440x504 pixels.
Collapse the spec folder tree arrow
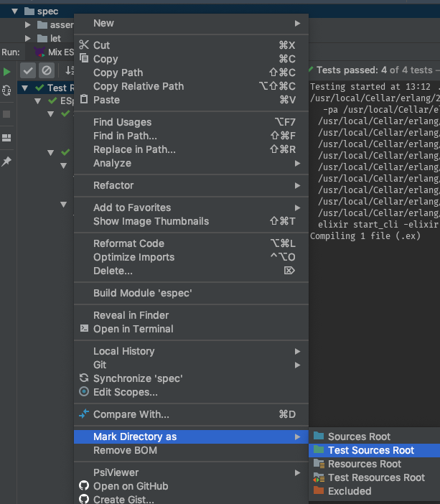click(x=15, y=11)
